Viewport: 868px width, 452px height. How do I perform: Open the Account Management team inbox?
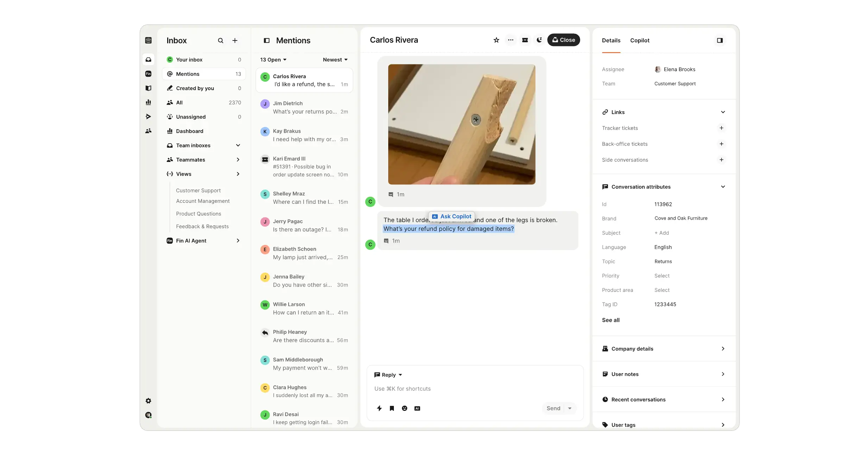coord(203,201)
